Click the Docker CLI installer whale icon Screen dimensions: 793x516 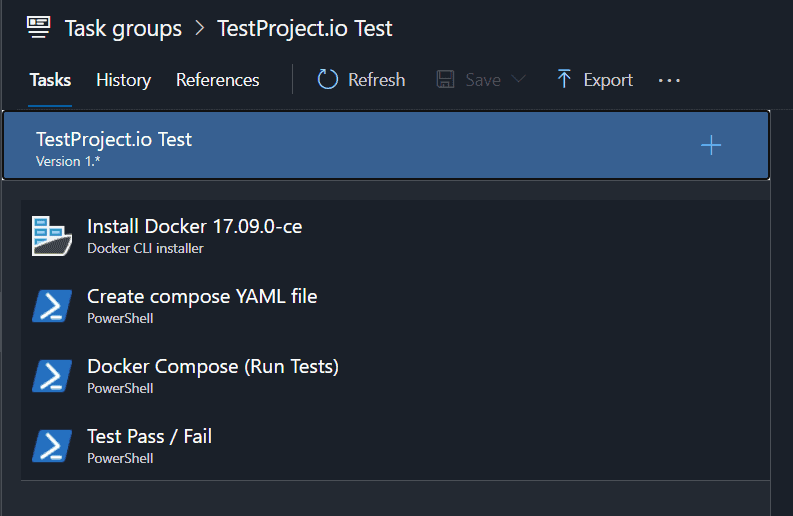click(52, 236)
